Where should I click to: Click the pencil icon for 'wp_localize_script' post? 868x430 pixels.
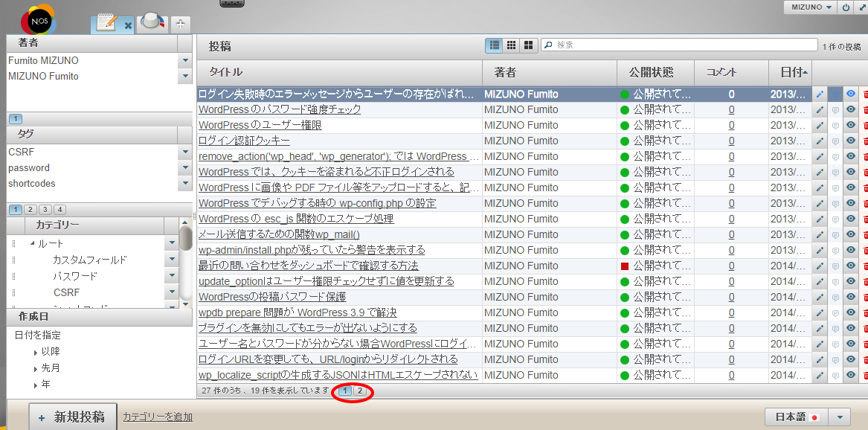point(820,375)
